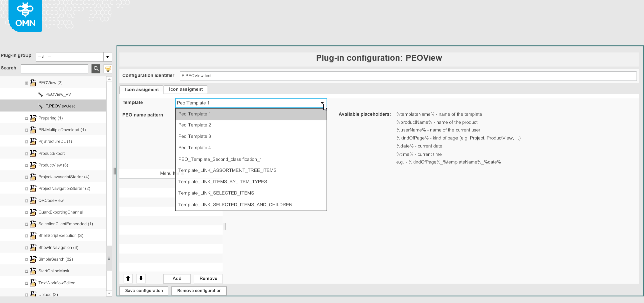Switch to the second Icon assigment tab
Screen dimensions: 644x303
tap(186, 89)
